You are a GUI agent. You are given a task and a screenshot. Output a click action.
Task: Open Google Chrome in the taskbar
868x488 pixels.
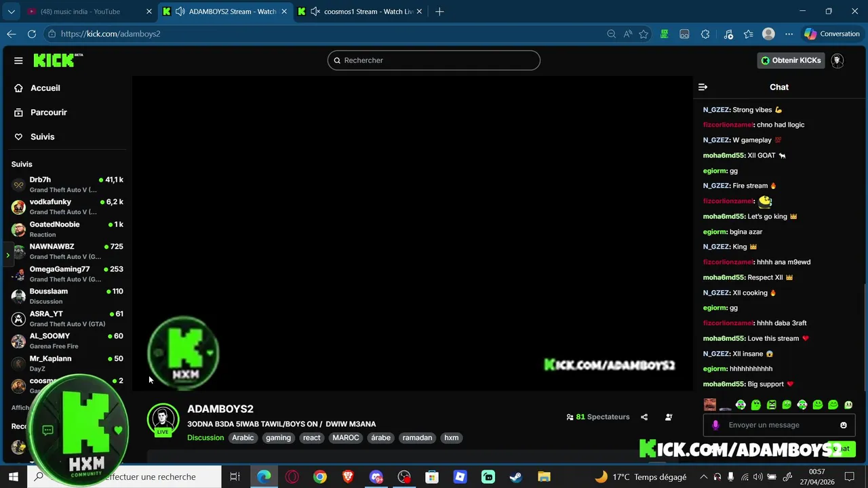[319, 476]
